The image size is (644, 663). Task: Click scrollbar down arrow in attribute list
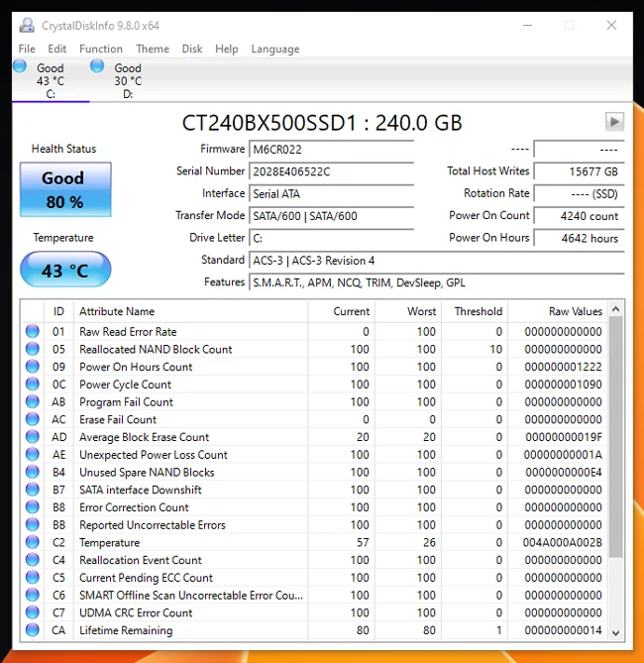pyautogui.click(x=616, y=632)
